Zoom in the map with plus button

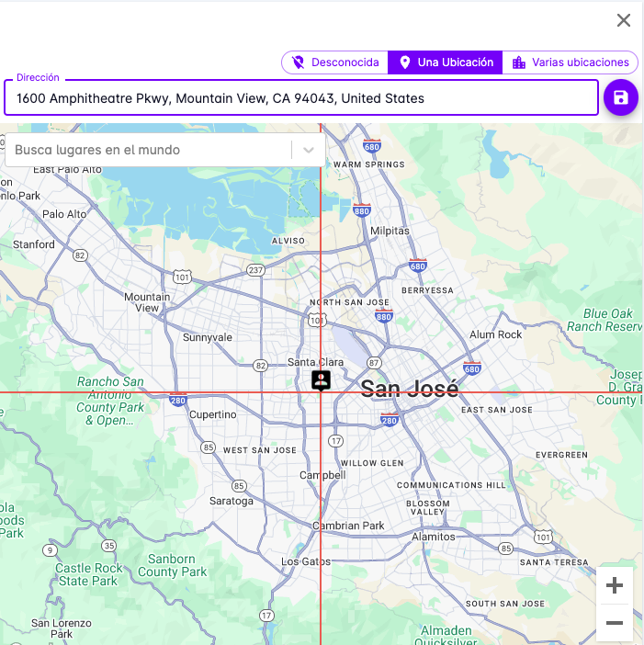(x=615, y=585)
